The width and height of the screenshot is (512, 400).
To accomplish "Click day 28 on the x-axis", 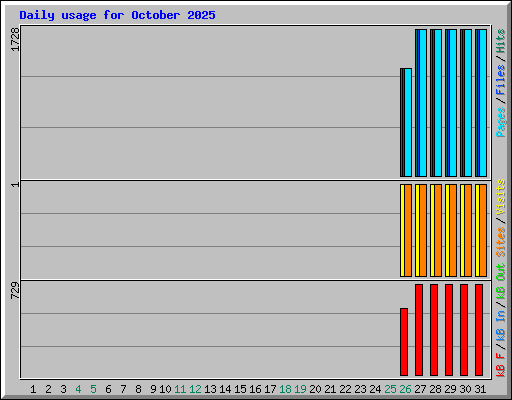I will (435, 389).
